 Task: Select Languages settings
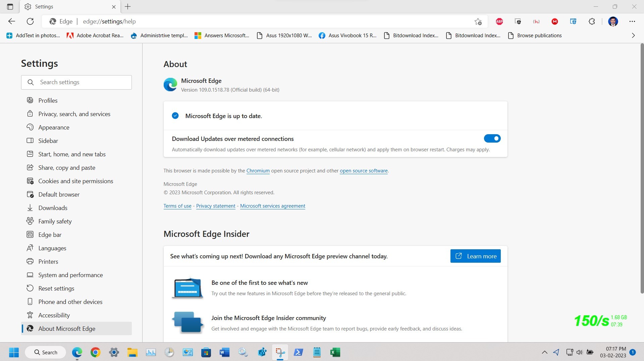pyautogui.click(x=76, y=248)
